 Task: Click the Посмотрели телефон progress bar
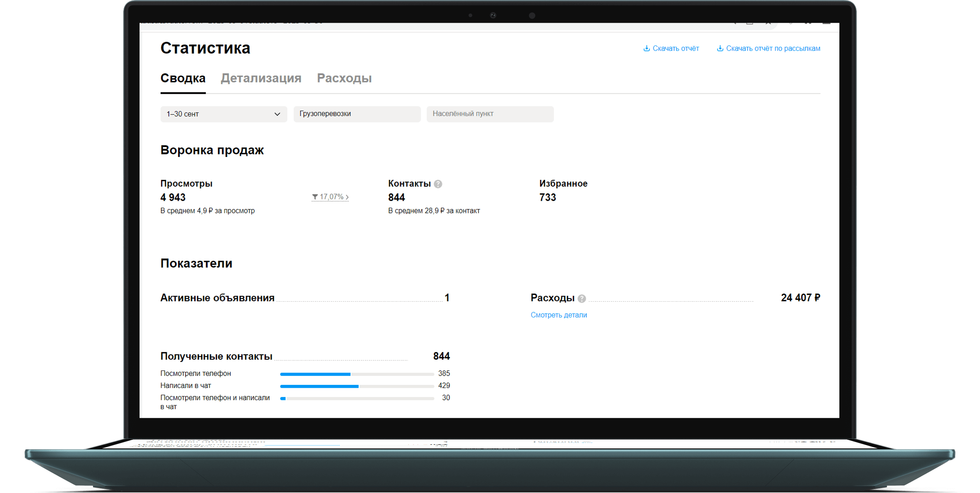(x=357, y=374)
